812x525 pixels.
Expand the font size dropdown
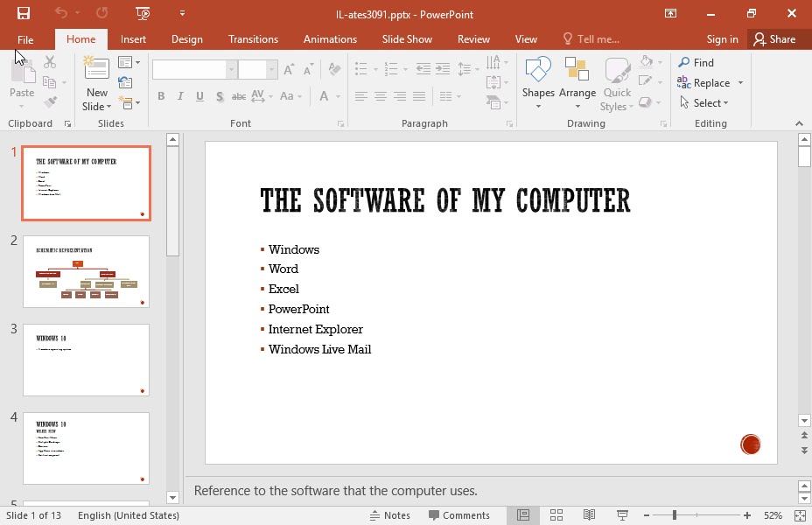271,69
